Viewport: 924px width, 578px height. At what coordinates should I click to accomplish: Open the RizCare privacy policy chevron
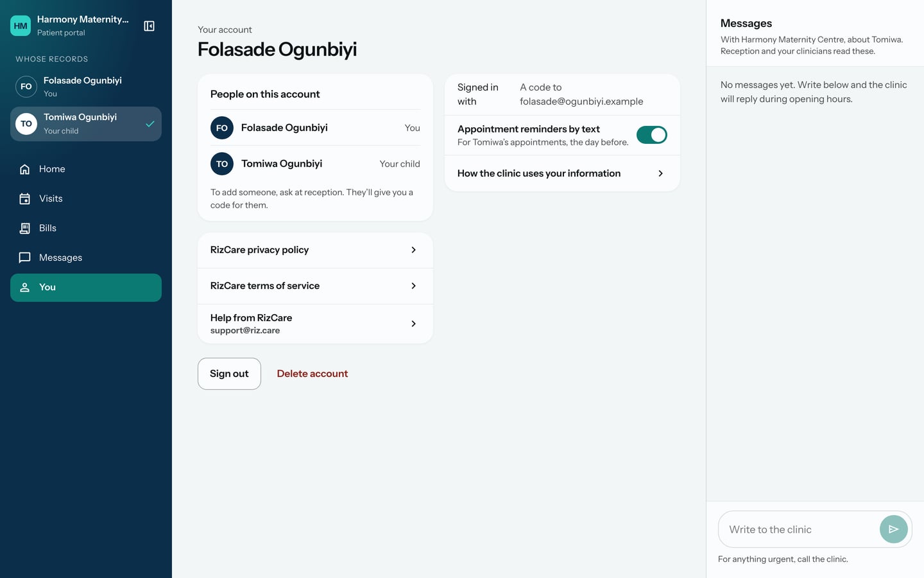(x=413, y=250)
